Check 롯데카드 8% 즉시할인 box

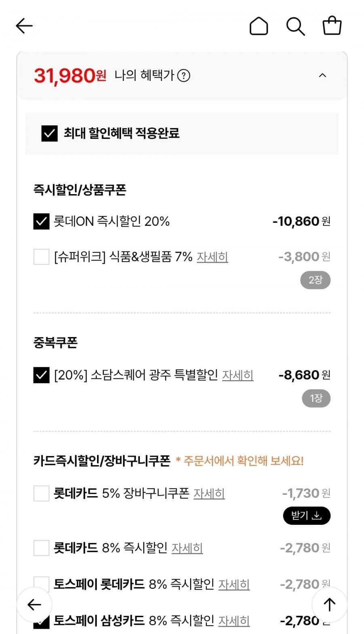(41, 548)
